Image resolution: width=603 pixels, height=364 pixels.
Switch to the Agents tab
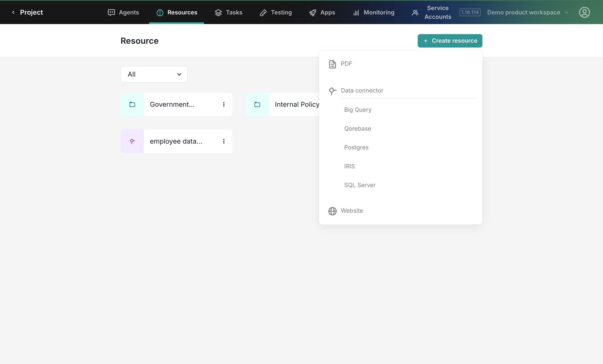point(123,12)
